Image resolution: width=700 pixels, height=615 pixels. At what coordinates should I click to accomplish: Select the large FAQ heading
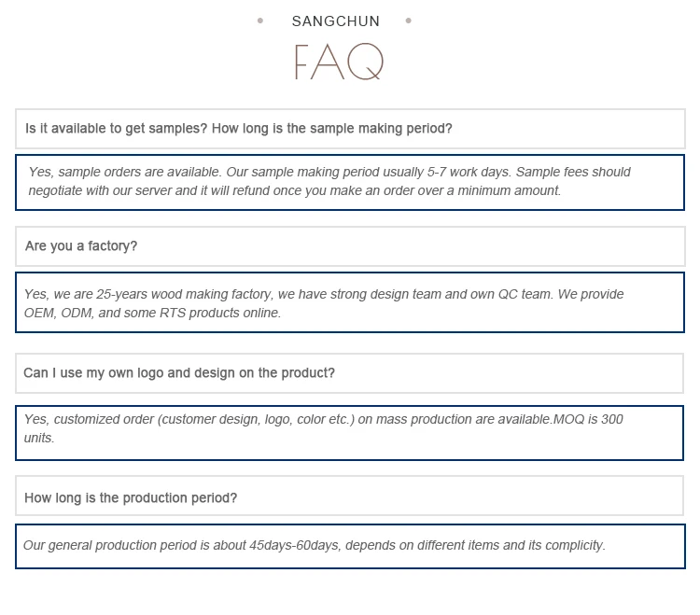click(x=338, y=63)
